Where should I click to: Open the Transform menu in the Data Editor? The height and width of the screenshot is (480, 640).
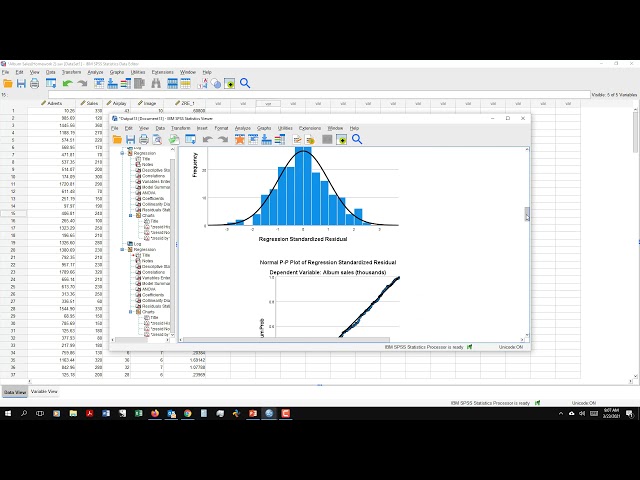pyautogui.click(x=71, y=72)
